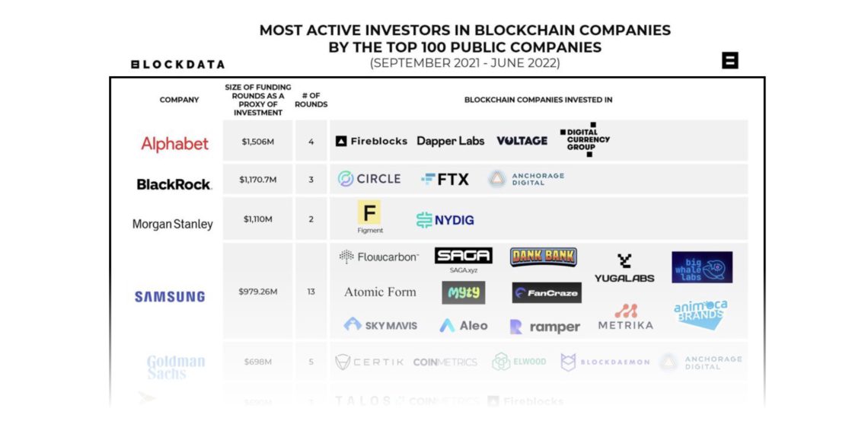The image size is (868, 434).
Task: Click the Metrika logo
Action: [625, 317]
